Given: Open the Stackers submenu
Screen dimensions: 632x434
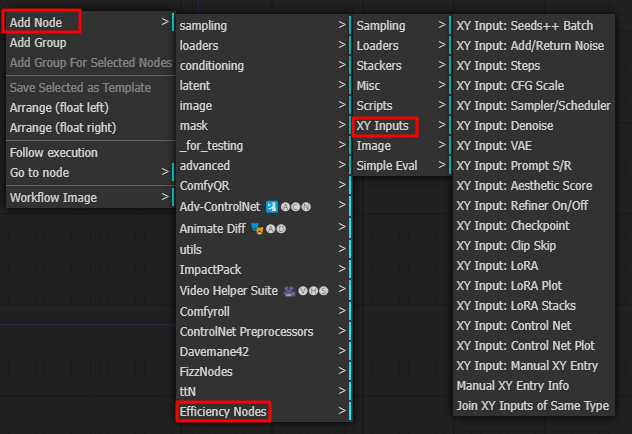Looking at the screenshot, I should [402, 66].
